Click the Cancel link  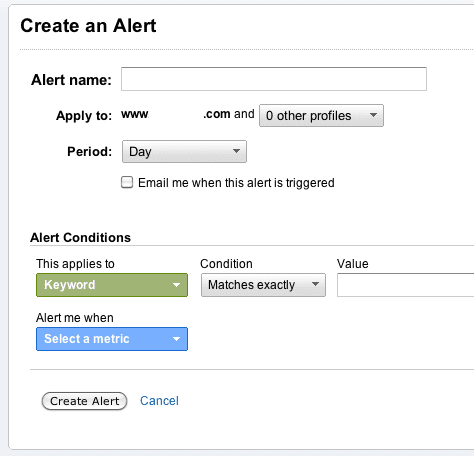(159, 401)
